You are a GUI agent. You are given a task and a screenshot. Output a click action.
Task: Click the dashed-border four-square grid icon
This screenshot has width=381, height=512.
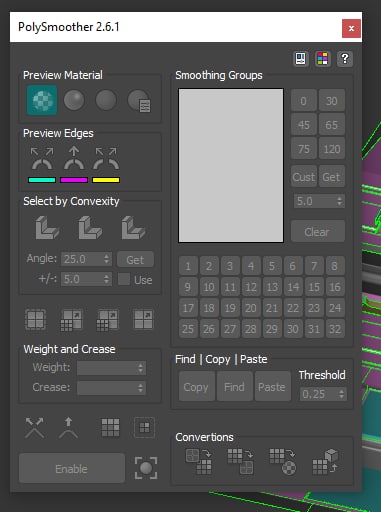[x=36, y=320]
